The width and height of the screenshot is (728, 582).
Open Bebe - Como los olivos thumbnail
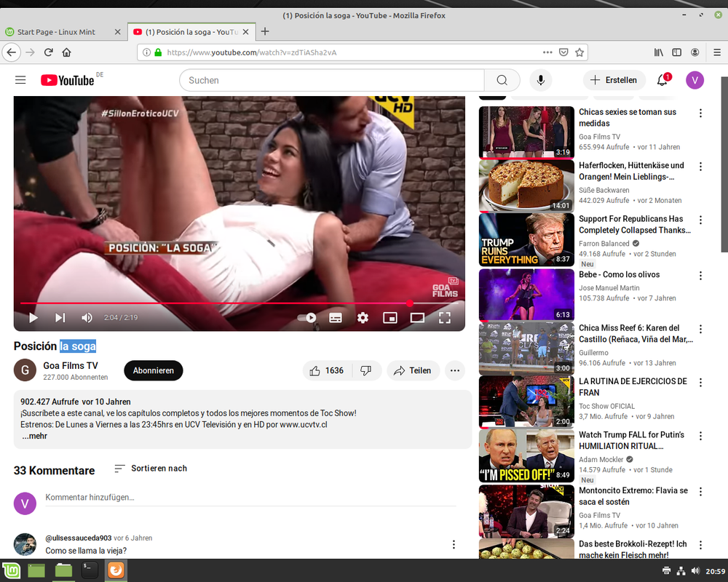coord(526,295)
